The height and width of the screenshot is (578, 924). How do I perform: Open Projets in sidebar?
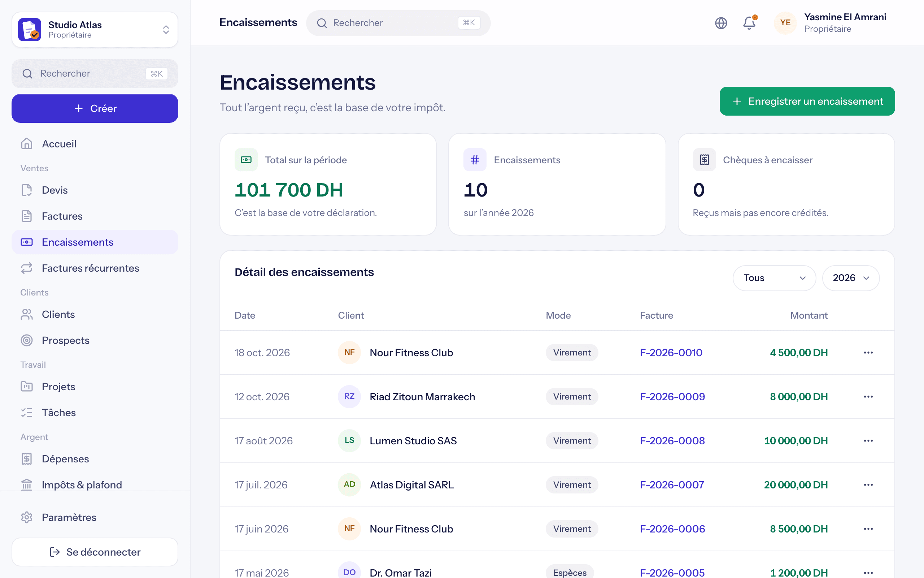(95, 387)
